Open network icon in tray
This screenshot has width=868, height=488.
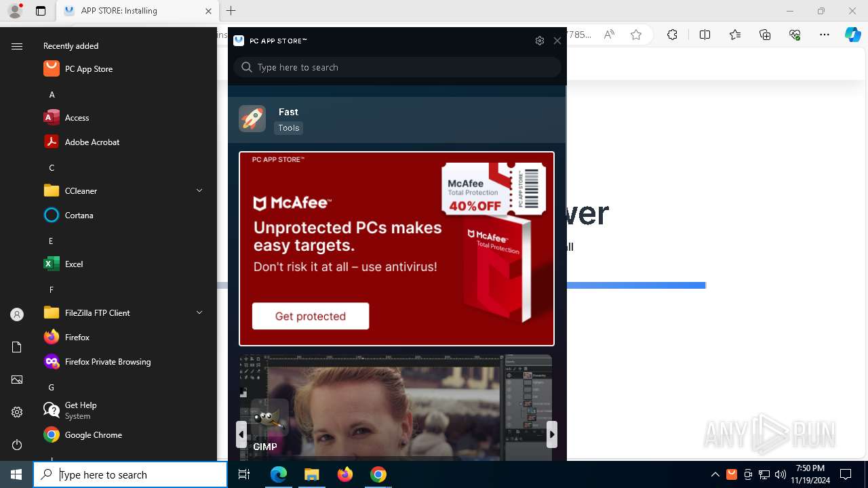(x=764, y=474)
